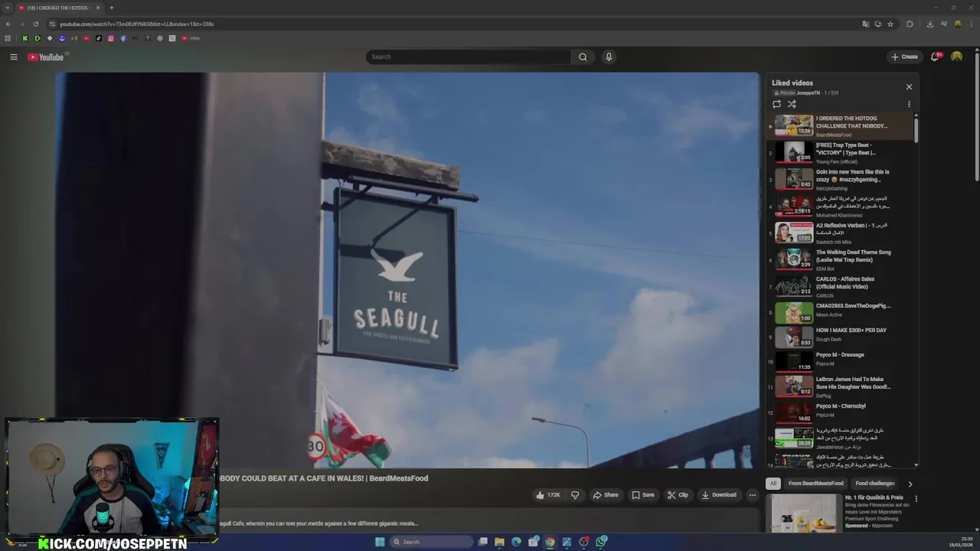This screenshot has width=980, height=551.
Task: Bookmark this page with the star icon
Action: click(x=890, y=24)
